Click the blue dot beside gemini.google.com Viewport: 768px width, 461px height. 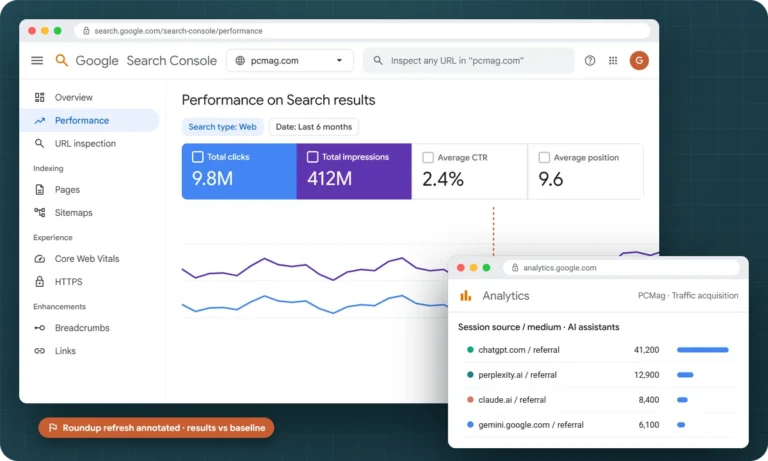point(470,425)
